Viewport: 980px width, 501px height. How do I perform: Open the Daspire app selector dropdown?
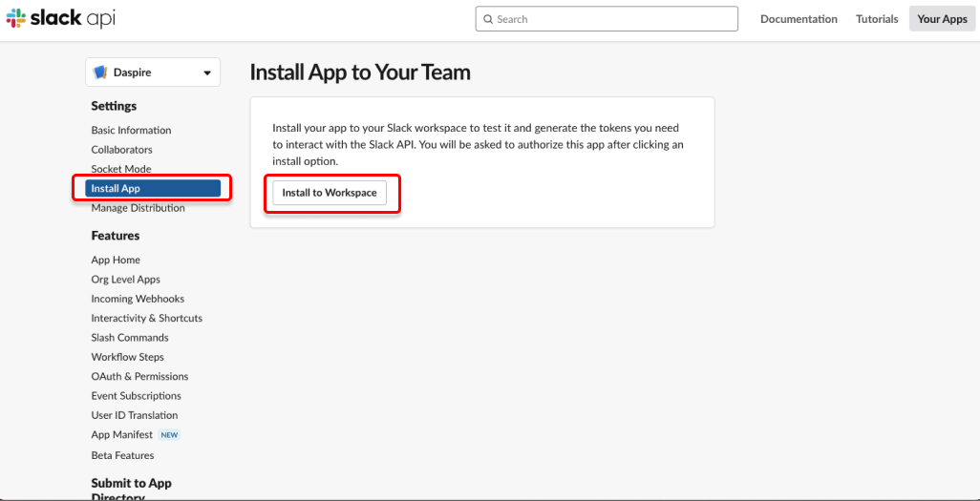coord(153,73)
